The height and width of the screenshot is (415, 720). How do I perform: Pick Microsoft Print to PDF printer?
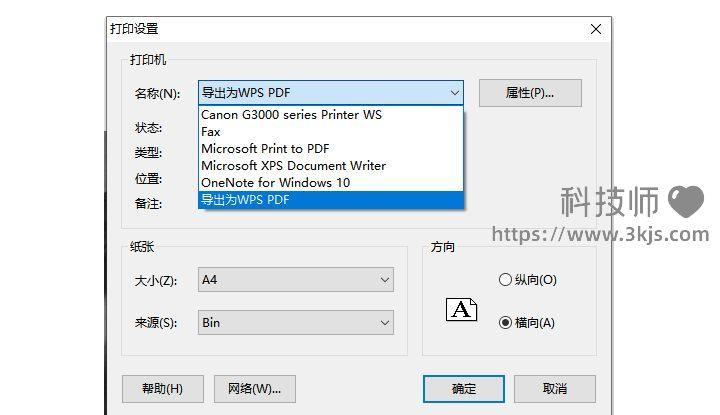coord(265,149)
